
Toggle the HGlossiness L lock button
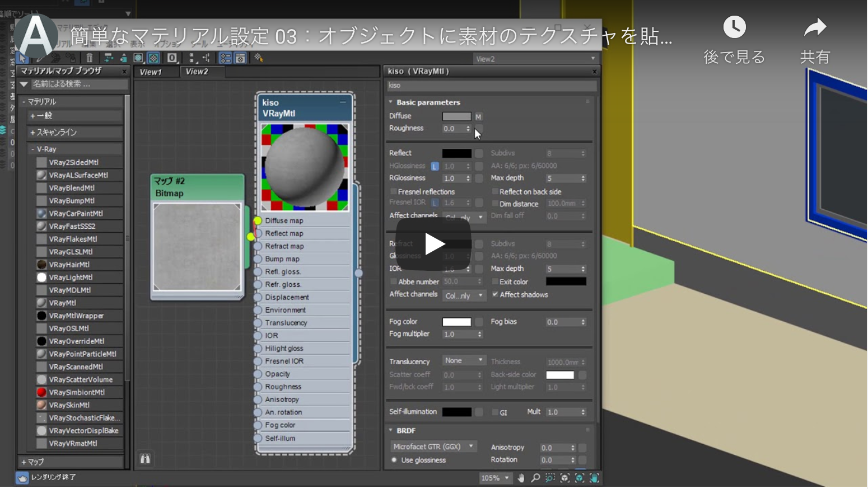click(x=435, y=166)
